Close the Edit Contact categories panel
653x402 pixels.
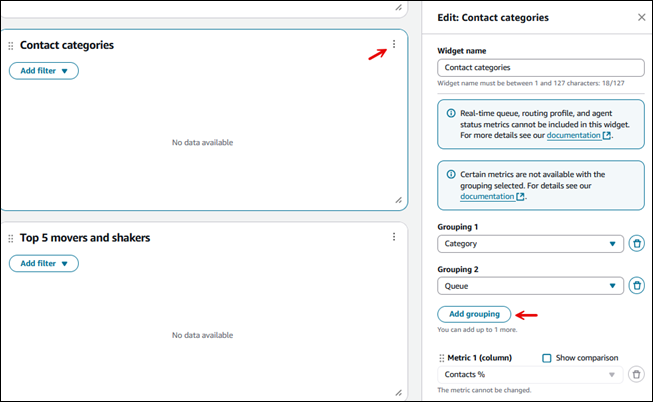(641, 17)
